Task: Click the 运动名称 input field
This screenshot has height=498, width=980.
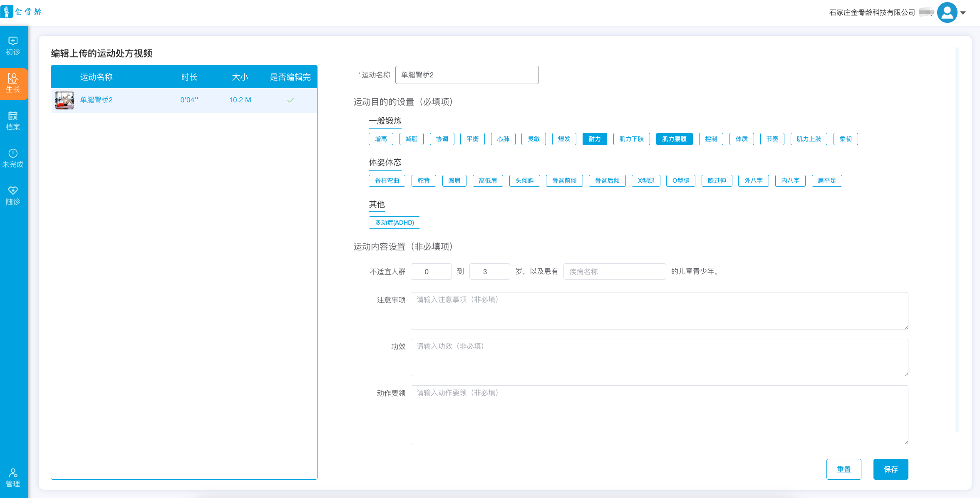Action: [x=467, y=75]
